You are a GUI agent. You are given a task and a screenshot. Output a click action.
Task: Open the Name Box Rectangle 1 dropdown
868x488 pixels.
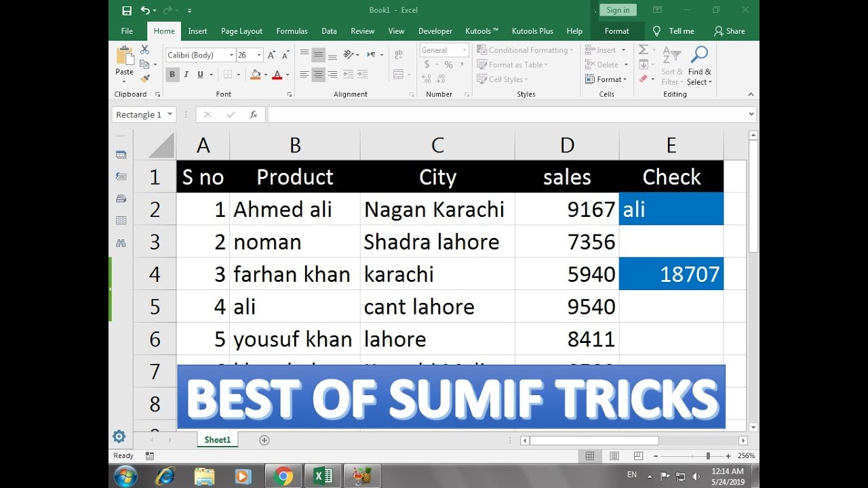tap(170, 115)
